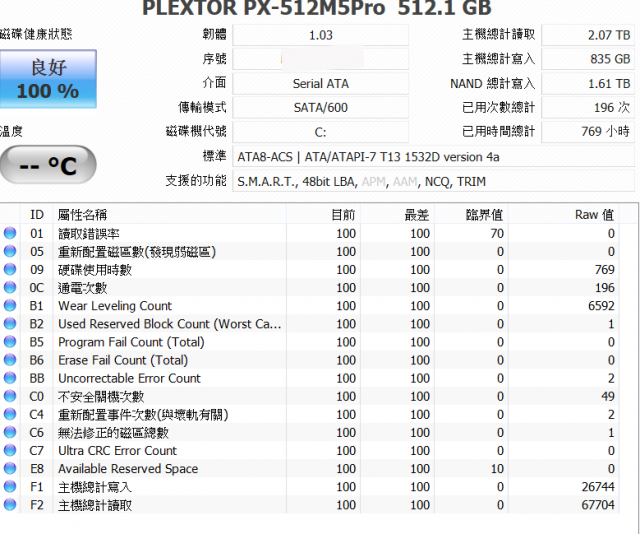Click the status icon for row F1
This screenshot has width=640, height=534.
10,487
